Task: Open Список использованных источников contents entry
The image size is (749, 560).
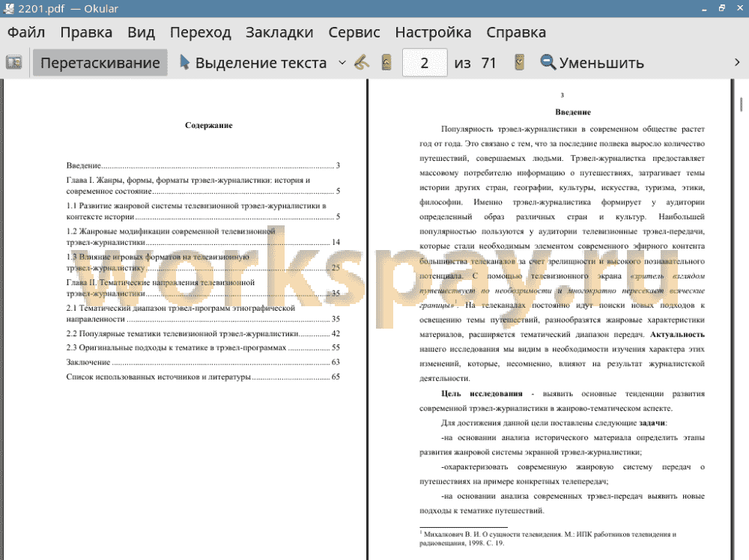Action: click(203, 377)
